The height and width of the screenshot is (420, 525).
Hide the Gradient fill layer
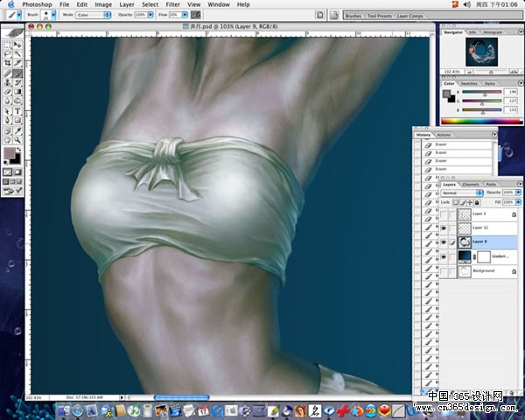pyautogui.click(x=444, y=257)
